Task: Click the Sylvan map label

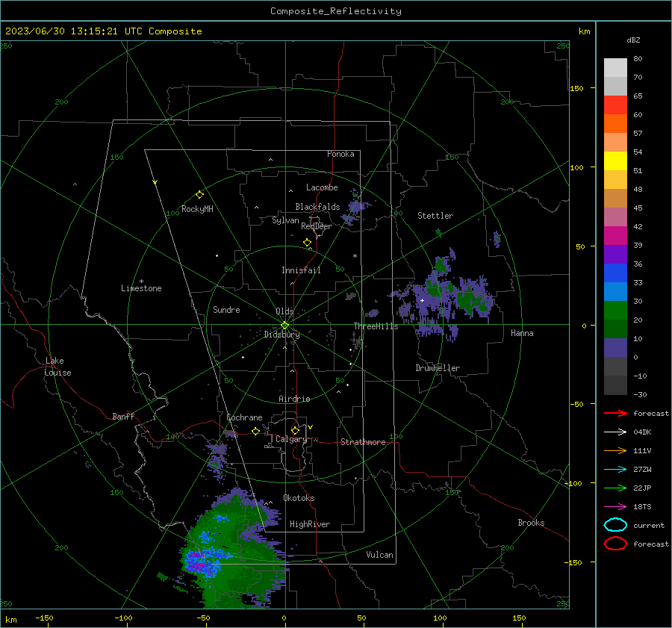Action: tap(285, 220)
